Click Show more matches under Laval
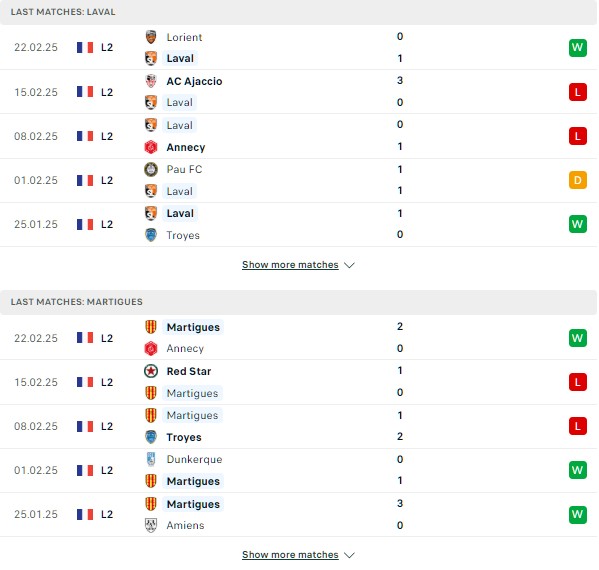This screenshot has width=599, height=570. 290,264
